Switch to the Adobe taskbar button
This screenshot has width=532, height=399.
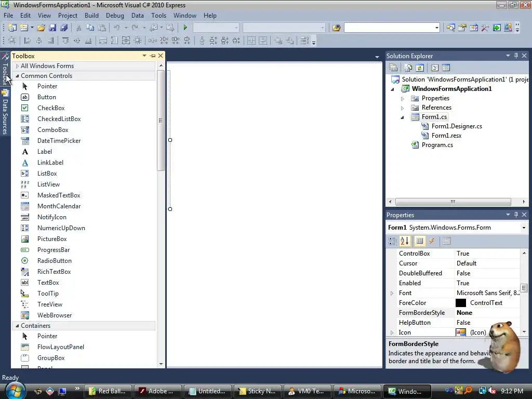(157, 391)
